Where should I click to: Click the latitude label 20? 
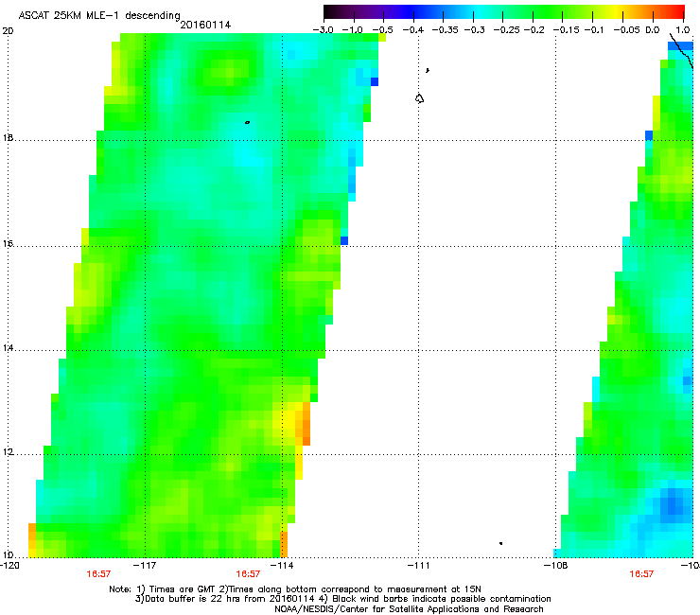coord(8,31)
